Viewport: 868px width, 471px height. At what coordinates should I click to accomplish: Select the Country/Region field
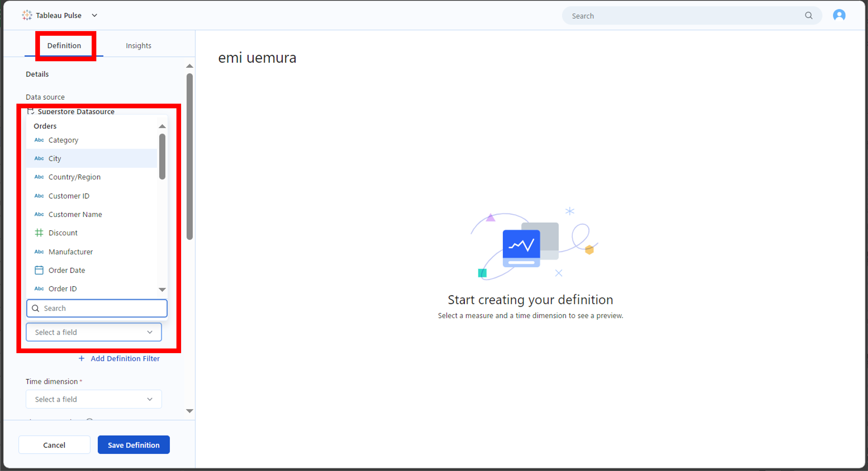[92, 177]
